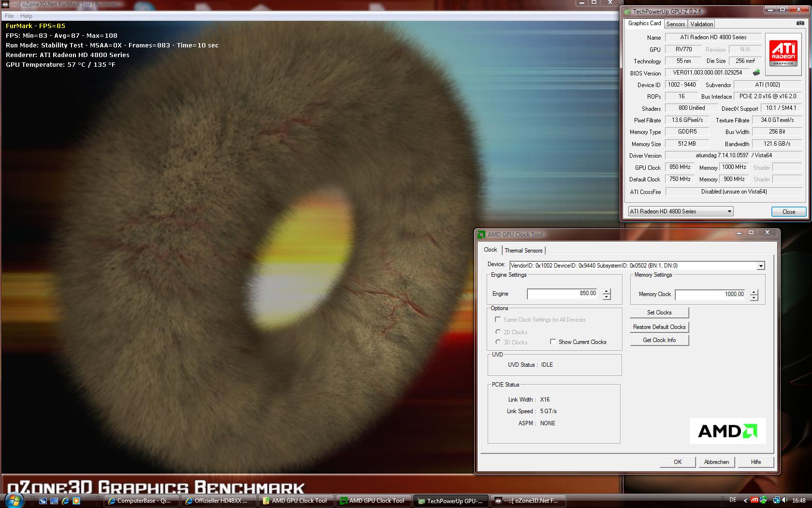Click the GPU Clock 850 MHz value

pos(680,167)
